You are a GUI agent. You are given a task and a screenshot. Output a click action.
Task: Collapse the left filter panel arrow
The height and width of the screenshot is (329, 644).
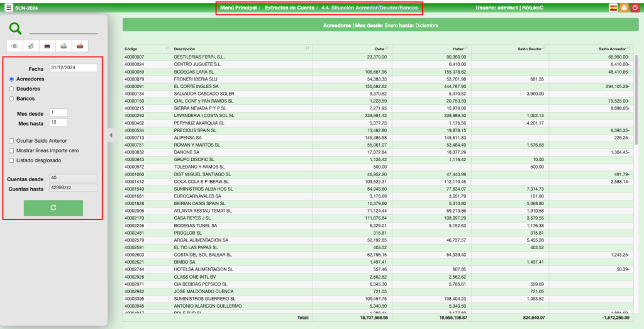coord(111,135)
